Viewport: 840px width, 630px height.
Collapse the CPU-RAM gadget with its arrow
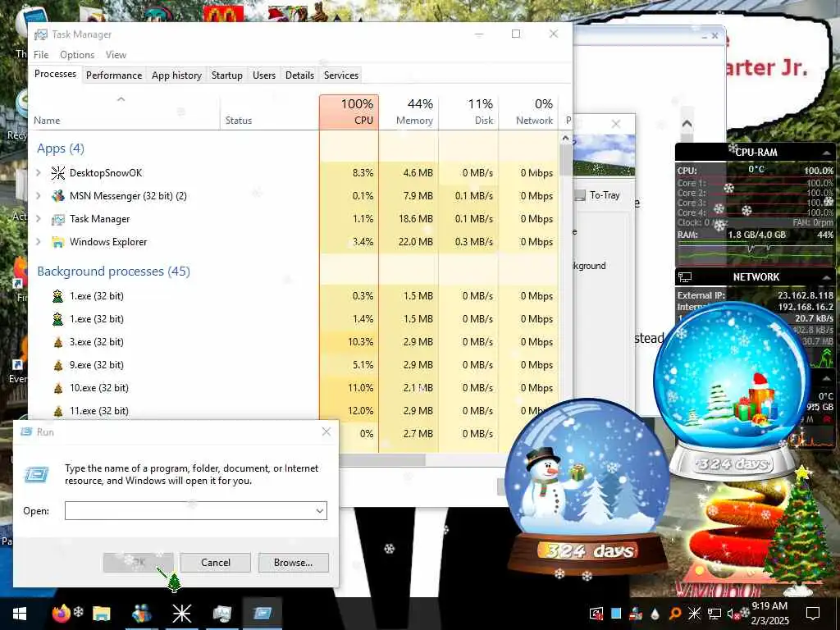click(826, 153)
